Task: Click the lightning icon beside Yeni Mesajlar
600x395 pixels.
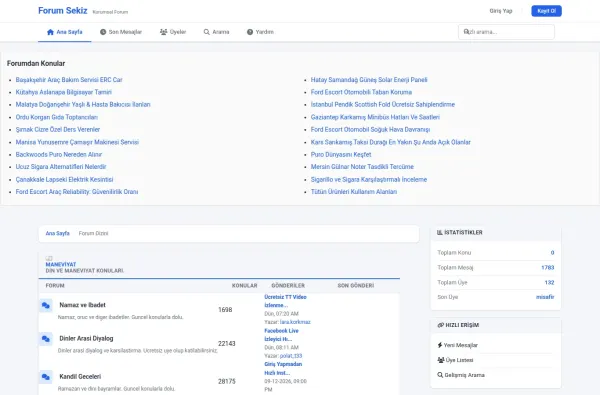Action: click(x=440, y=345)
